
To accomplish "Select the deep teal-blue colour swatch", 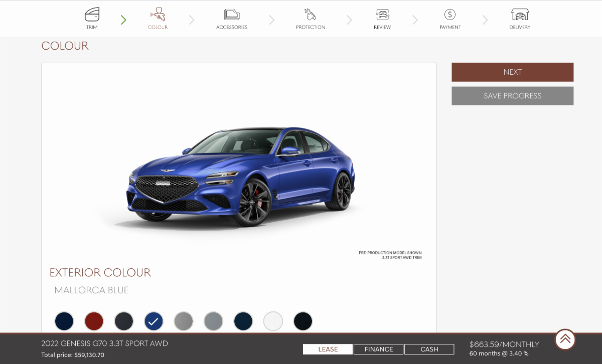I will 243,321.
